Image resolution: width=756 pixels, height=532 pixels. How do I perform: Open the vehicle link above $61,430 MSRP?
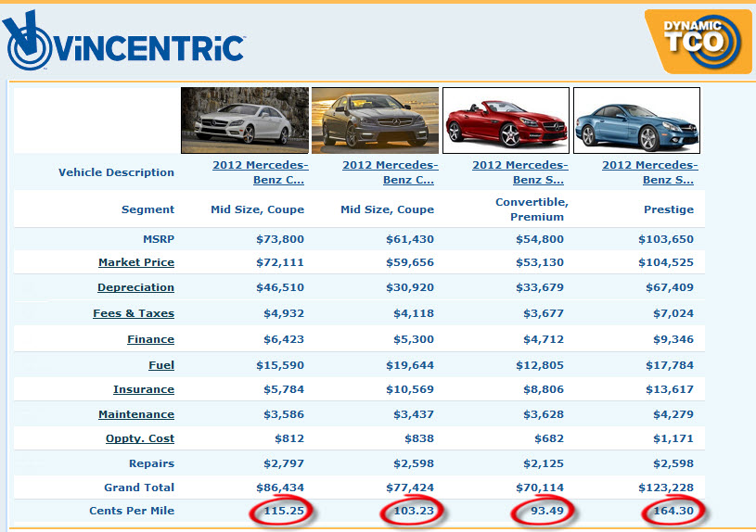tap(390, 172)
